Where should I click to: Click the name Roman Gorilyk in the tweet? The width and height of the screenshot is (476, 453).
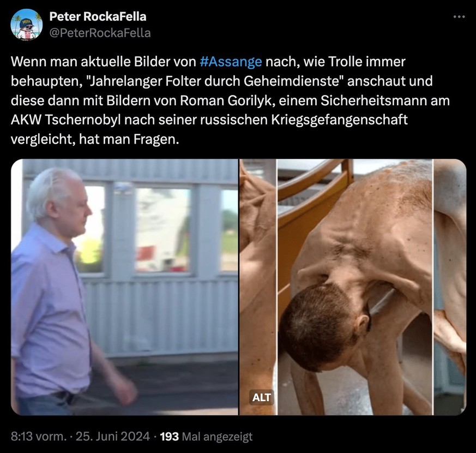[x=226, y=100]
